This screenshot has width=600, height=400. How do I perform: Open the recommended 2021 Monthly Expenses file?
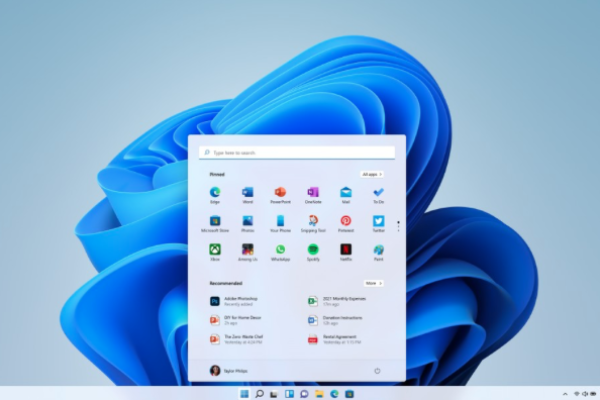335,300
